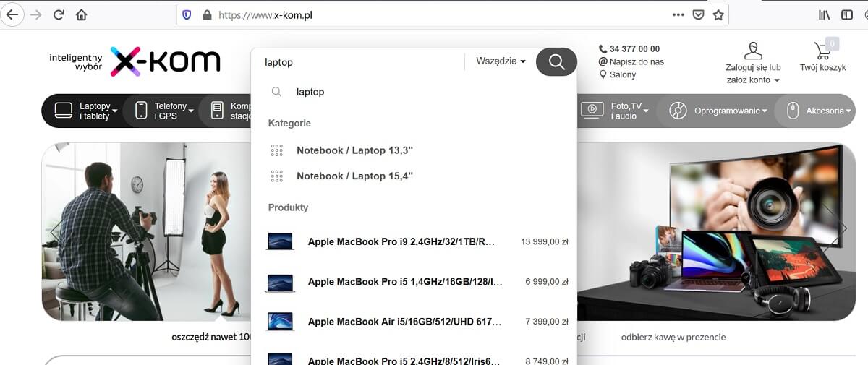Screen dimensions: 868x365
Task: Click Zaloguj się login link
Action: (746, 67)
